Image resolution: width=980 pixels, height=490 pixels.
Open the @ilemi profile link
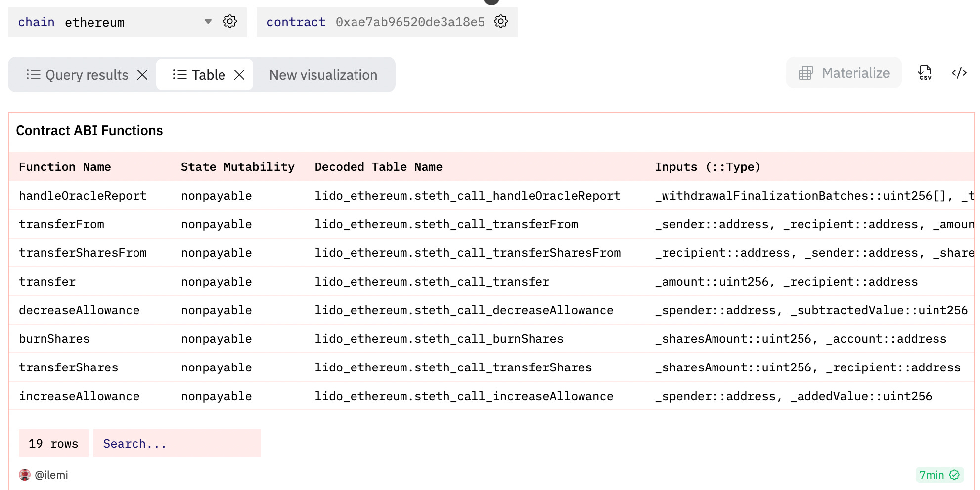coord(52,475)
